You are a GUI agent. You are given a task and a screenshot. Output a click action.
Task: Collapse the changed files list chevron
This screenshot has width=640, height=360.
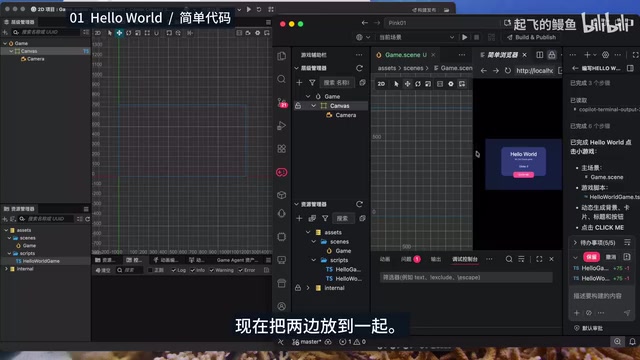[x=576, y=257]
